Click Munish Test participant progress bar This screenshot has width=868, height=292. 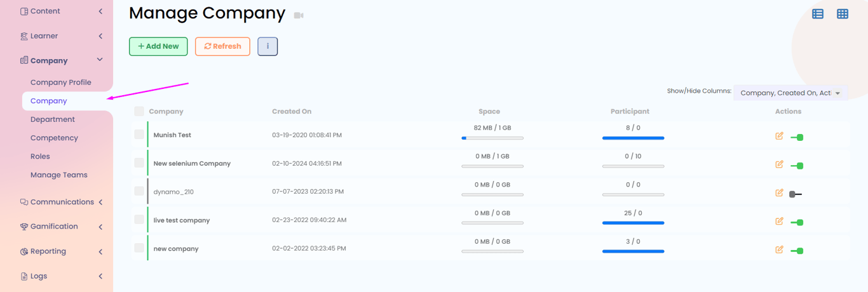(633, 138)
